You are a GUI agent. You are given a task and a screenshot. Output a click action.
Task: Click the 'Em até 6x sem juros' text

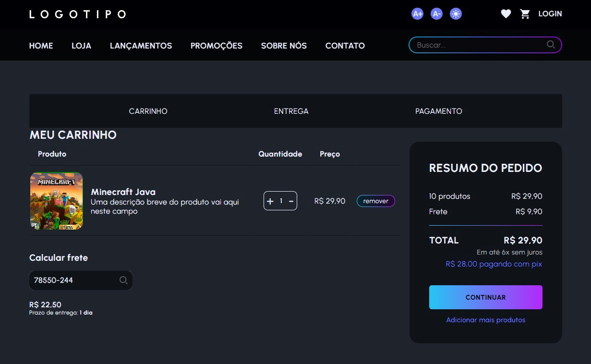(509, 252)
